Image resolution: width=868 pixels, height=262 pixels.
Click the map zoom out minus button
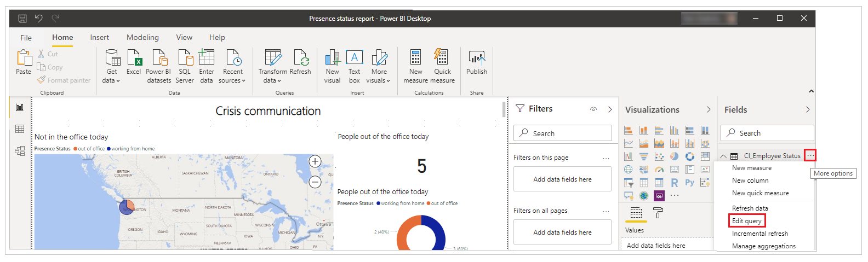point(315,182)
